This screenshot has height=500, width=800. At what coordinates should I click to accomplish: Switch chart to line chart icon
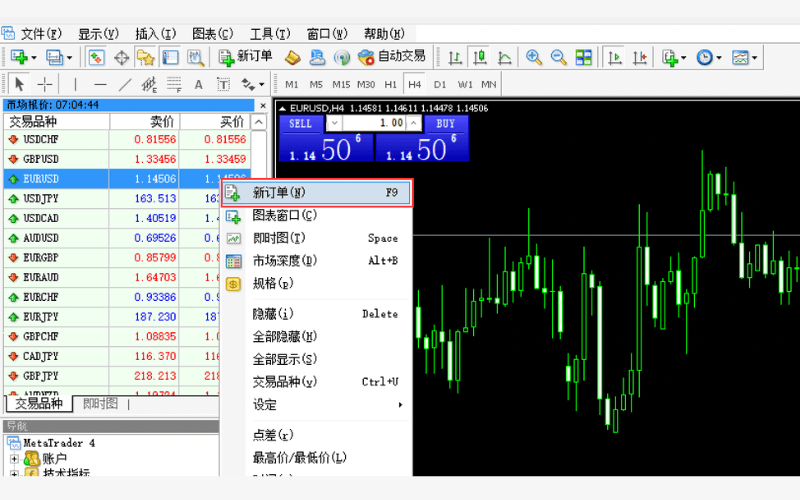(x=505, y=57)
